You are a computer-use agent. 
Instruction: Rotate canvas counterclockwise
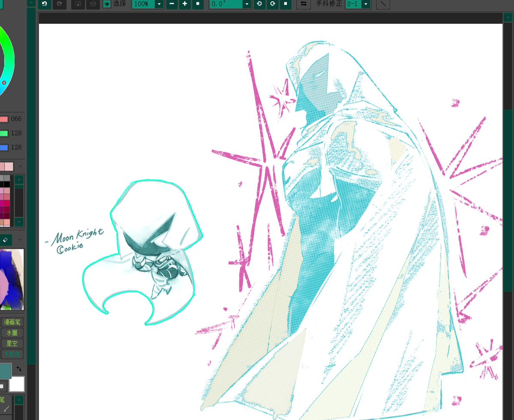tap(259, 3)
